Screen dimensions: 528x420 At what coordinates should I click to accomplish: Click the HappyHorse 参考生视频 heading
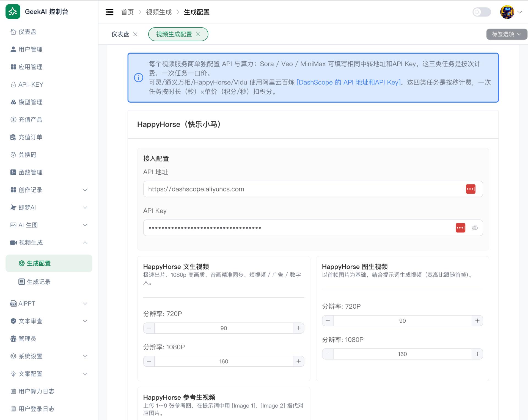click(179, 397)
